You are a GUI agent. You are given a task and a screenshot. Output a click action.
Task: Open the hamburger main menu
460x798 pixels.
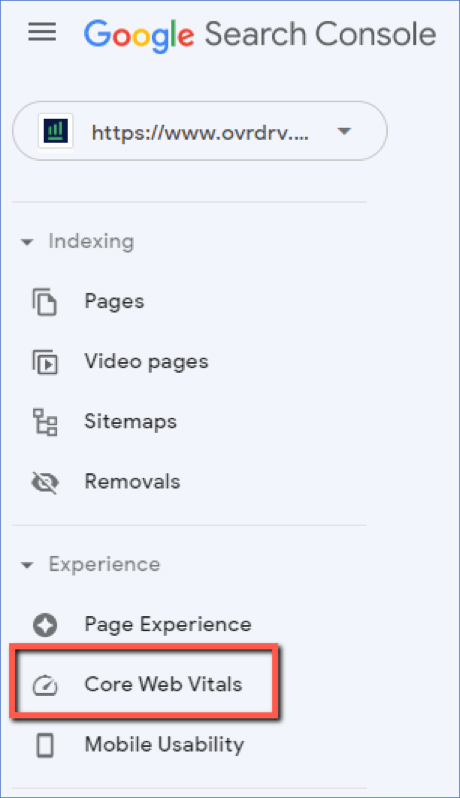tap(42, 33)
